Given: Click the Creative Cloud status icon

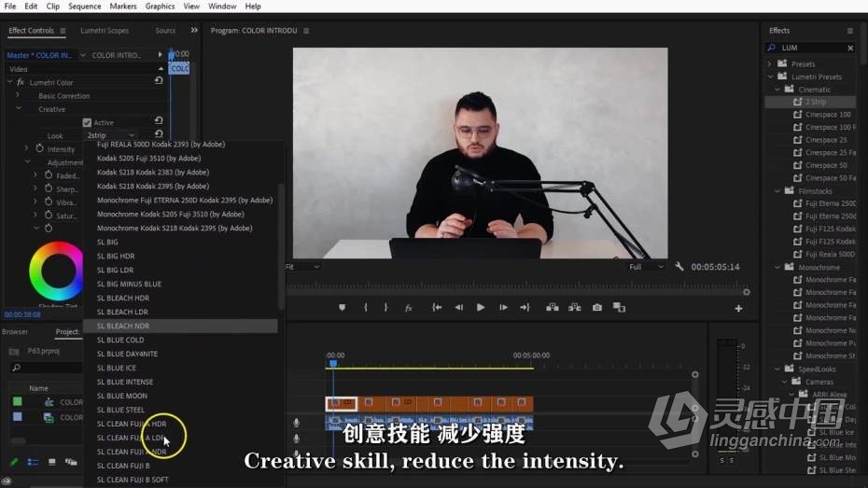Looking at the screenshot, I should click(7, 481).
